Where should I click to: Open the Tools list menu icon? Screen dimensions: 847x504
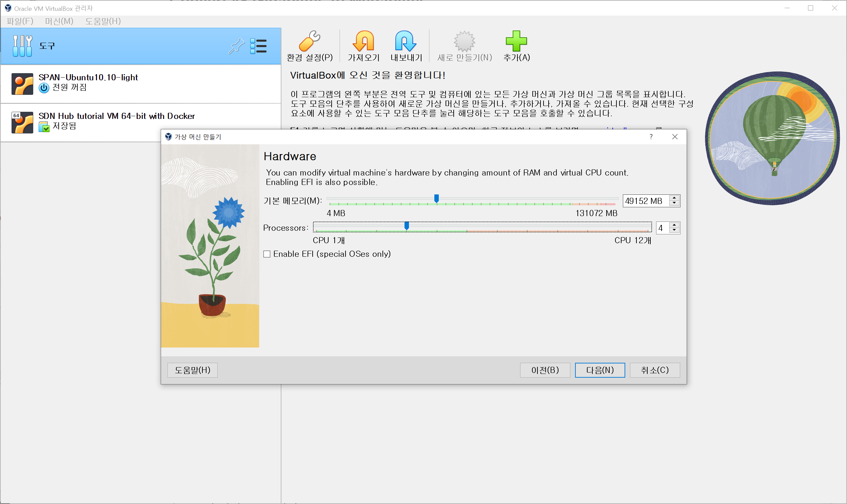(x=258, y=46)
